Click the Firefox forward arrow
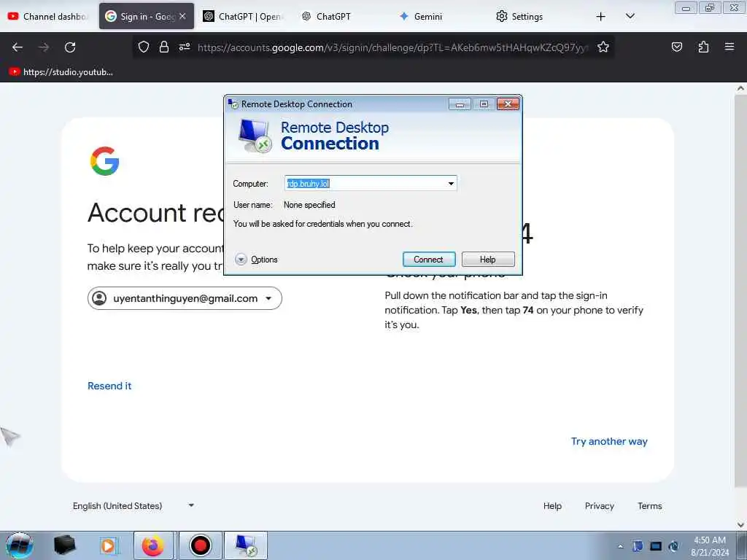Viewport: 747px width, 560px height. coord(44,47)
